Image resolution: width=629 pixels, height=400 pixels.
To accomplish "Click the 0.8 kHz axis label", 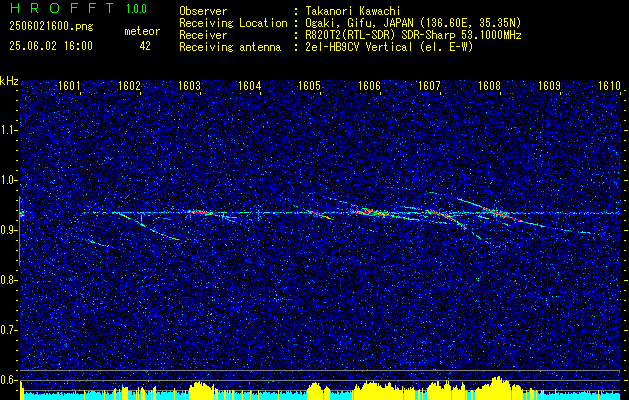I will [8, 280].
